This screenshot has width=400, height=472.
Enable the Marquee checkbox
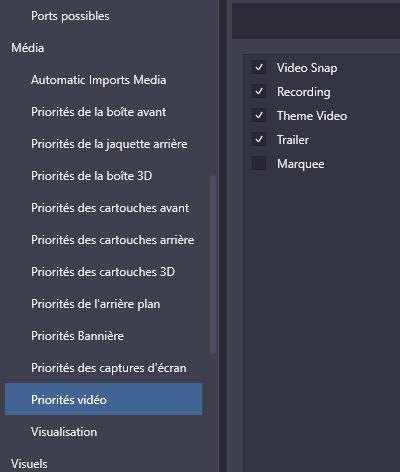click(x=259, y=163)
